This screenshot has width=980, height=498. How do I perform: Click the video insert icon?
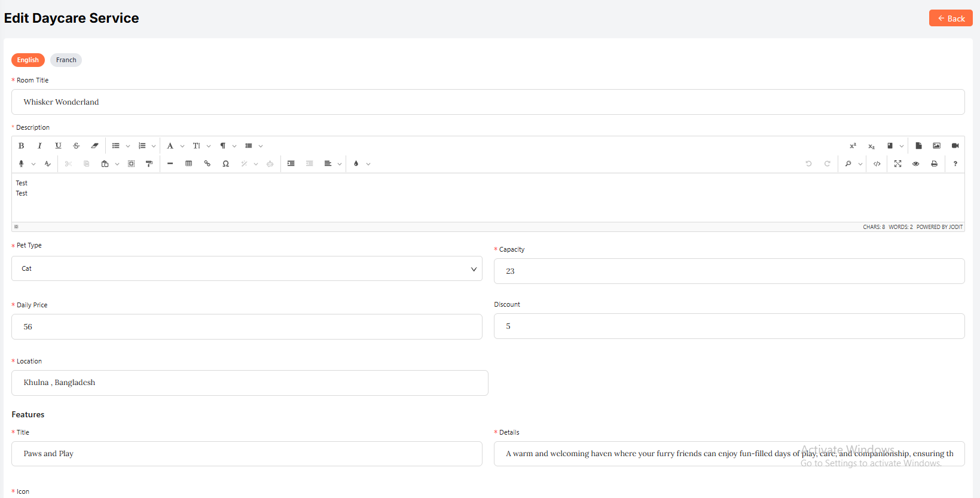pos(955,146)
